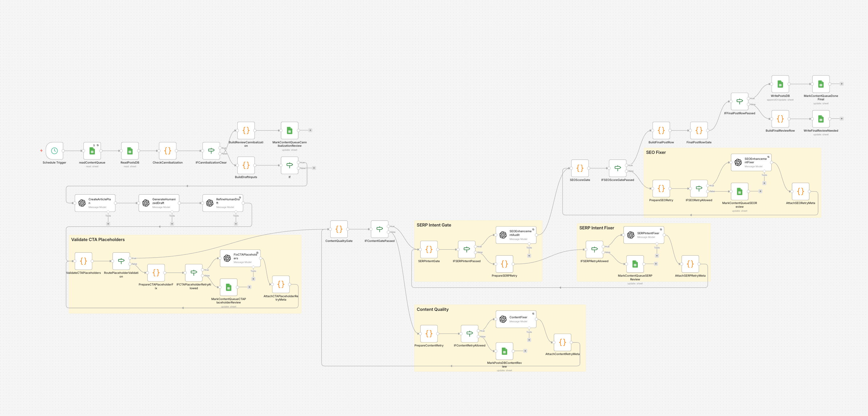
Task: Click the WriteFinalReviewNeeded sheets node
Action: coord(821,119)
